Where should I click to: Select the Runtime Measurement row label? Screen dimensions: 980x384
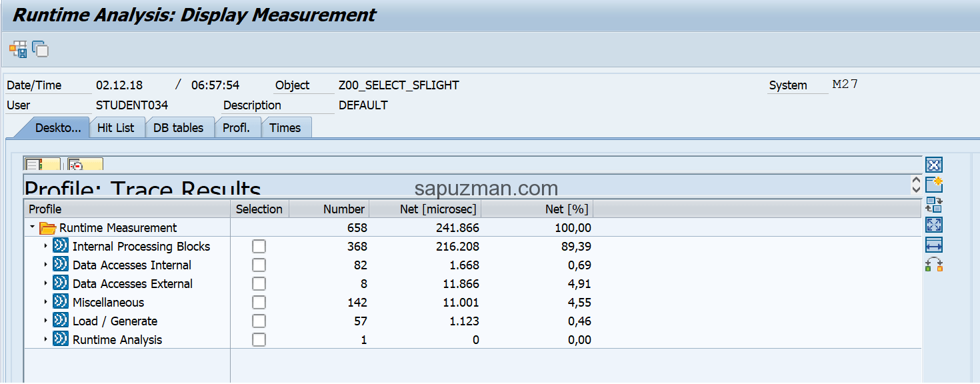tap(118, 228)
